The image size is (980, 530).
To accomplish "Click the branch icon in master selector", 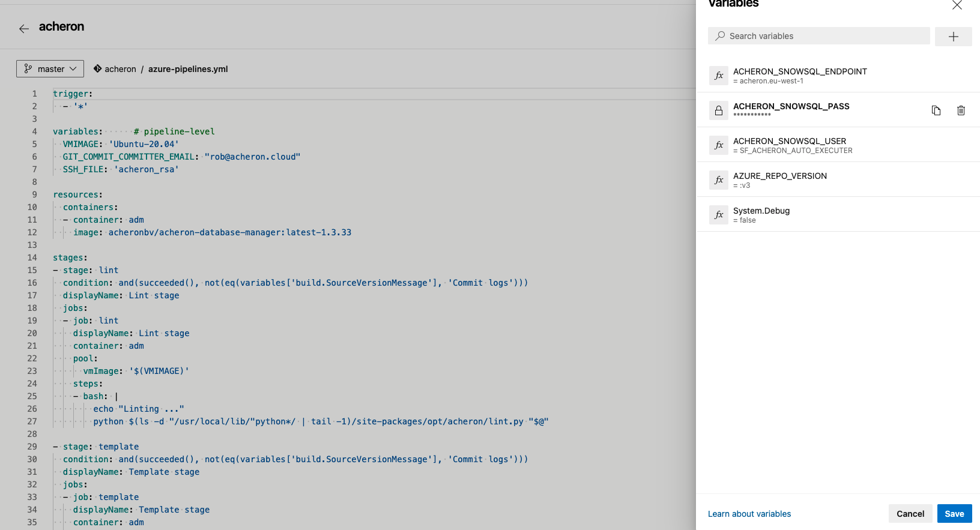I will pyautogui.click(x=28, y=69).
